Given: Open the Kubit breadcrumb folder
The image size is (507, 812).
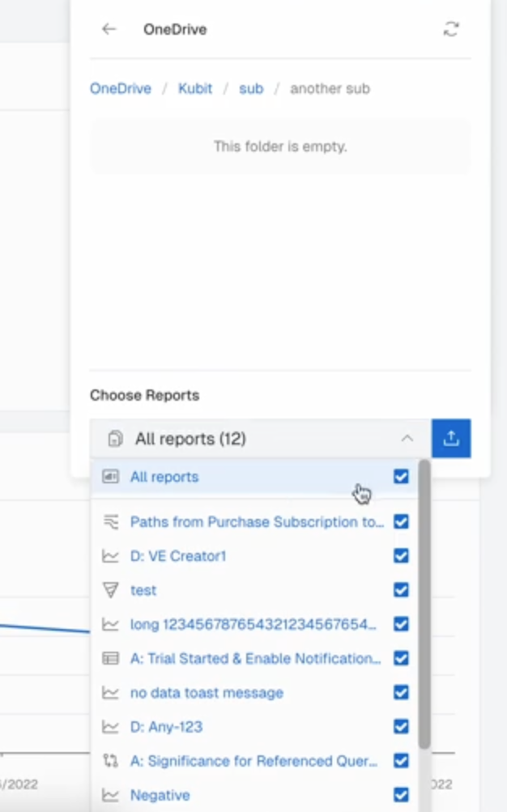Looking at the screenshot, I should (195, 88).
